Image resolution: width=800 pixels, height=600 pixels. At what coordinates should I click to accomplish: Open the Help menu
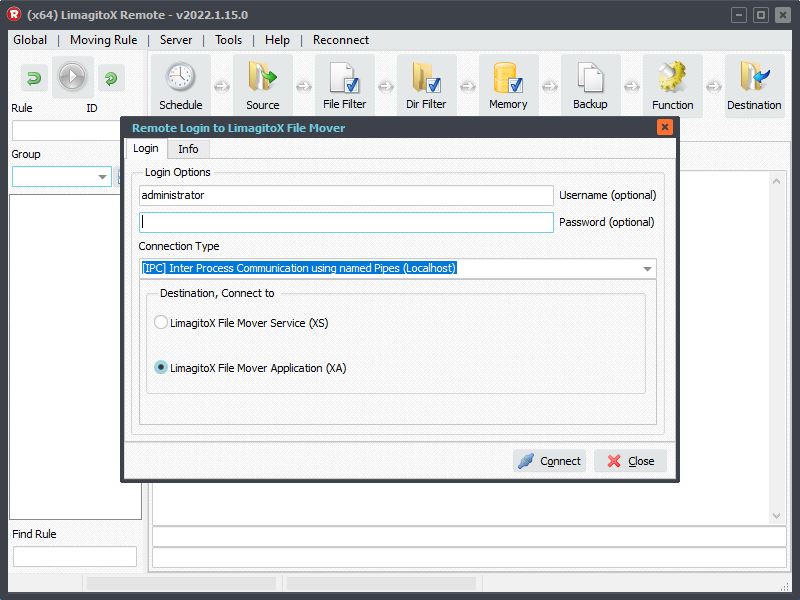click(277, 40)
